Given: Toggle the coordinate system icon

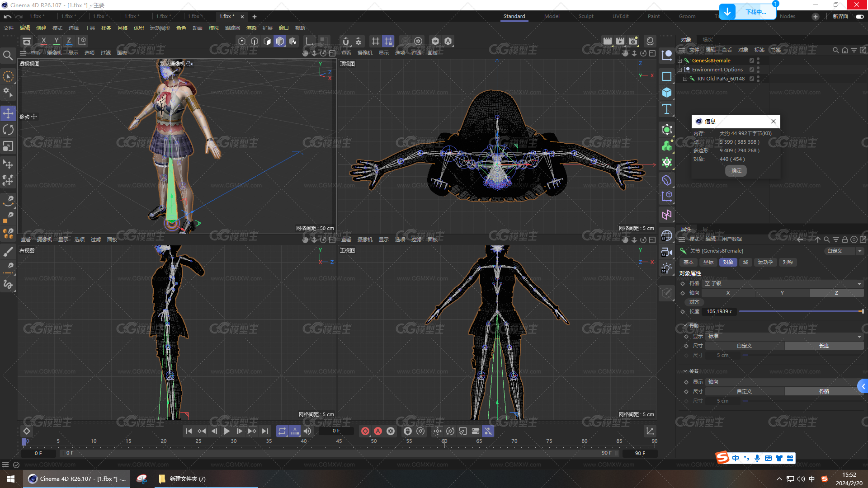Looking at the screenshot, I should [82, 41].
